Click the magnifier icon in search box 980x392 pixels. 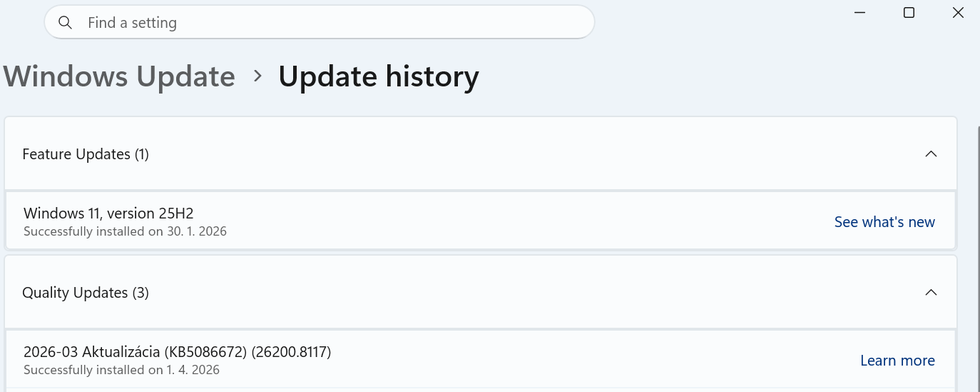(65, 23)
